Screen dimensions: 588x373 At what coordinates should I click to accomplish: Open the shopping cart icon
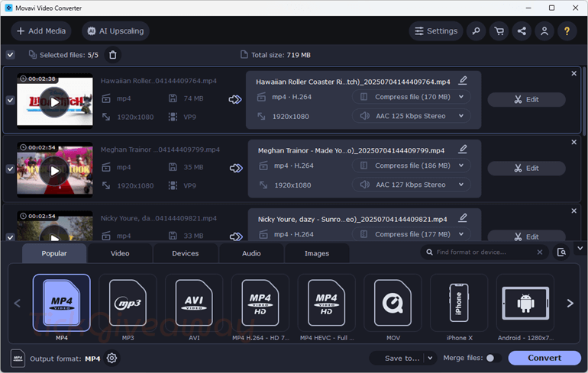[499, 31]
